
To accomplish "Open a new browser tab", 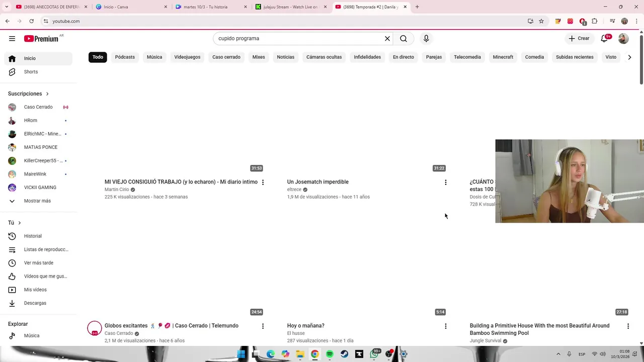I will (417, 7).
